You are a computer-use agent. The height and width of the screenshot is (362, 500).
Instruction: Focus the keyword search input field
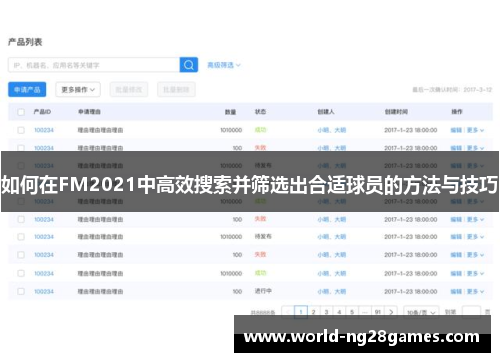point(94,65)
